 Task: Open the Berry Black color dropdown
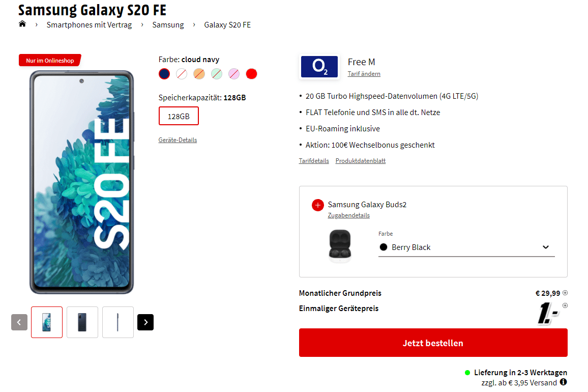point(466,247)
